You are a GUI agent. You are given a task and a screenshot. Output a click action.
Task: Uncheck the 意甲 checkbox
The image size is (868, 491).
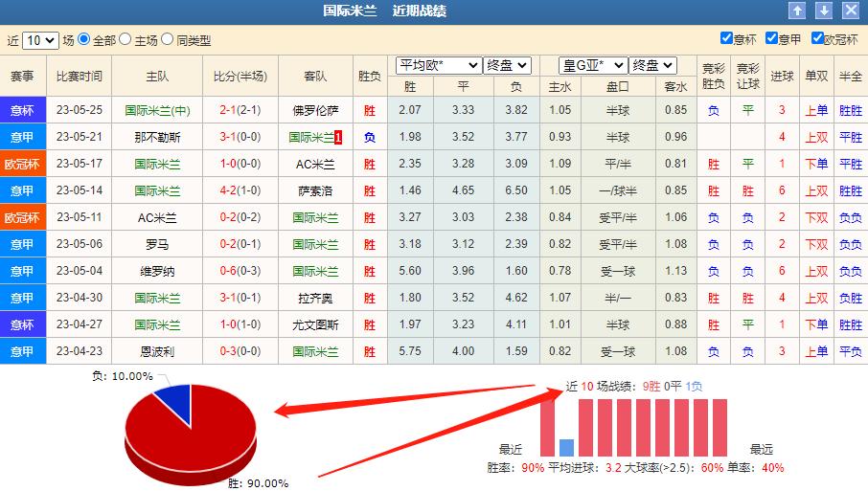pyautogui.click(x=771, y=38)
